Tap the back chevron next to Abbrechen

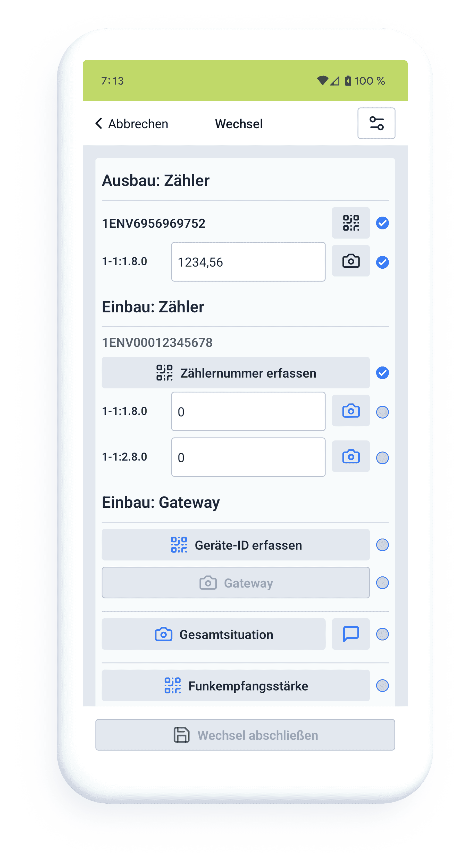pos(99,124)
